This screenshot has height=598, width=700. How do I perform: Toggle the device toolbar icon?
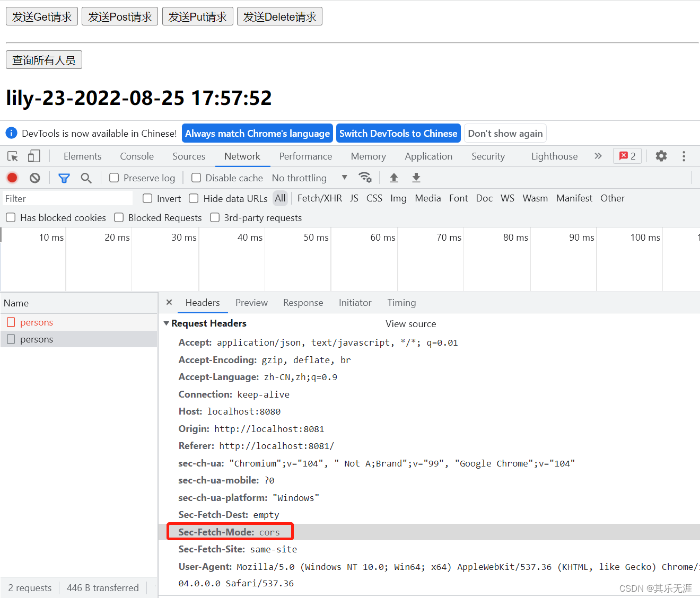click(x=34, y=156)
